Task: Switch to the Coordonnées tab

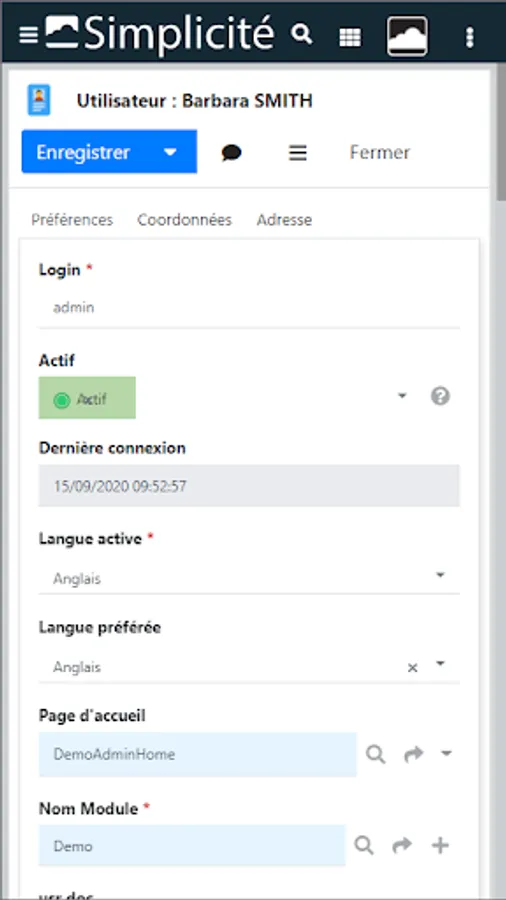Action: [184, 220]
